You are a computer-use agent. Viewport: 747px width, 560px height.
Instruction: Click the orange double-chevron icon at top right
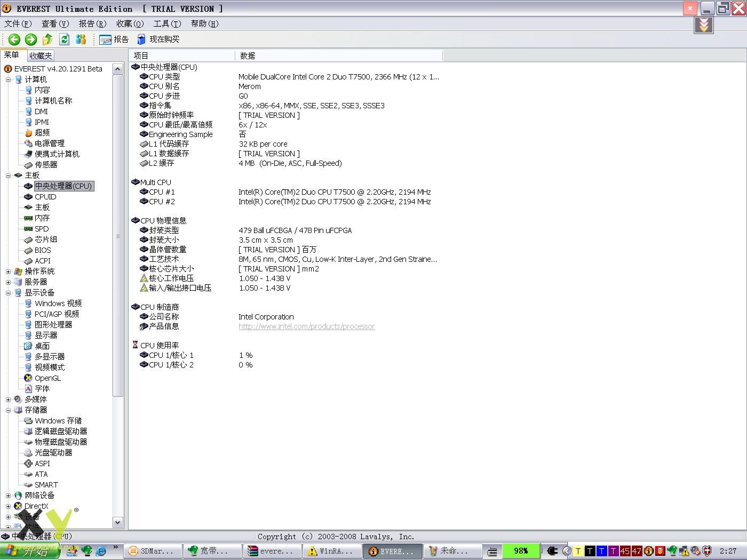coord(704,25)
